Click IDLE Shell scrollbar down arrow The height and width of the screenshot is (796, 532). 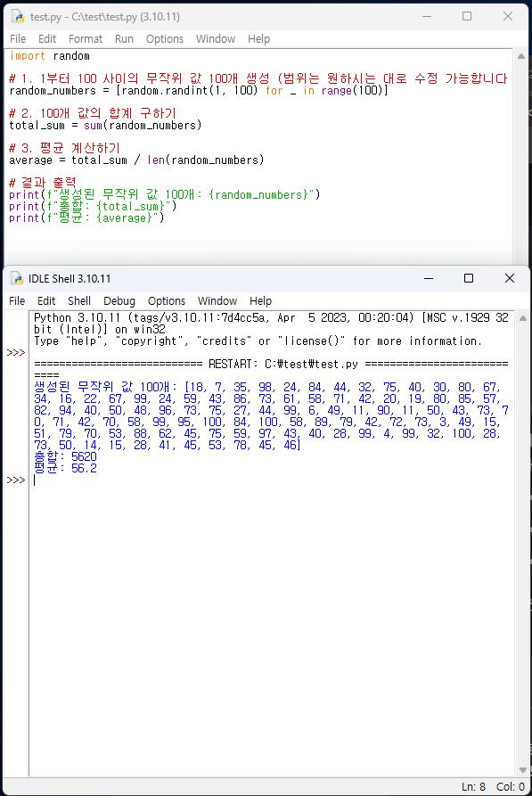point(523,770)
